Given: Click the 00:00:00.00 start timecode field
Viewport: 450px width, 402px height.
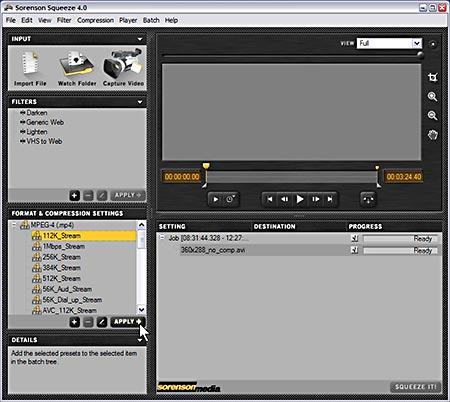Looking at the screenshot, I should [x=182, y=177].
